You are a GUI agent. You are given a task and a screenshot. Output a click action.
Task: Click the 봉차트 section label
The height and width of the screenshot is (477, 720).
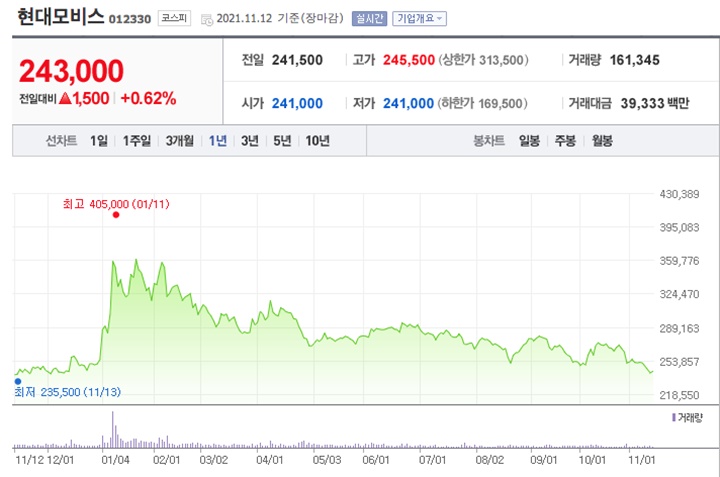489,141
